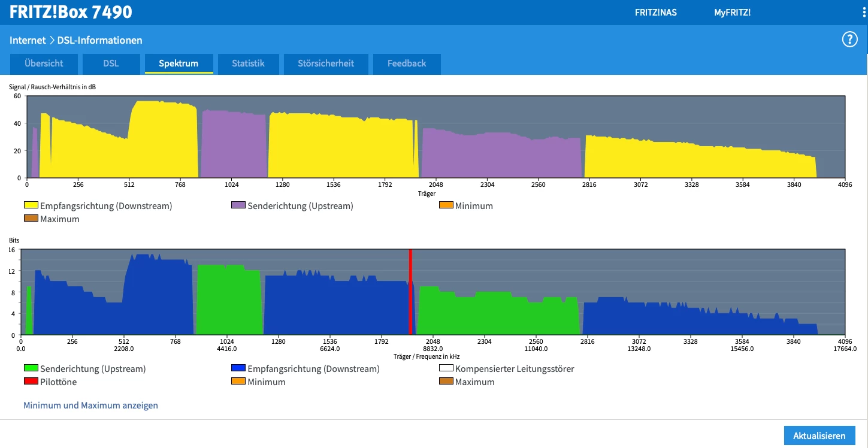Go to the Störsicherheit tab
This screenshot has width=868, height=448.
tap(326, 63)
